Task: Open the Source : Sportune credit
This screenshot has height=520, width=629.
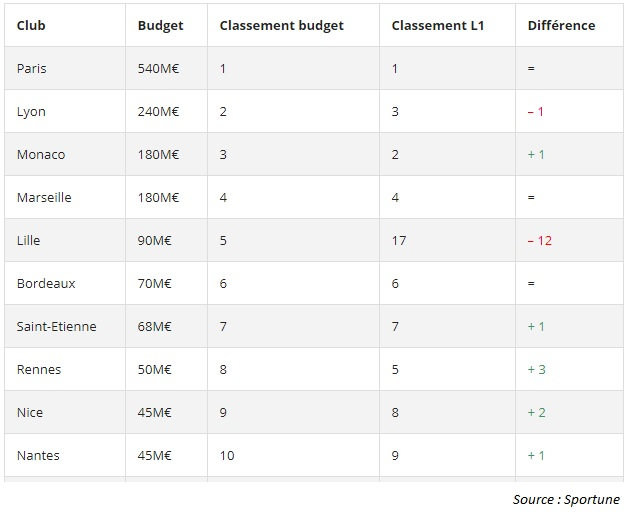Action: pos(566,500)
